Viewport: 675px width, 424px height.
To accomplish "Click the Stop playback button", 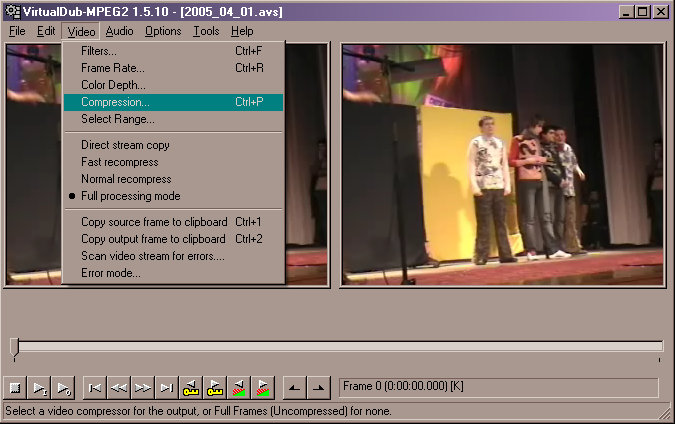I will pyautogui.click(x=15, y=387).
